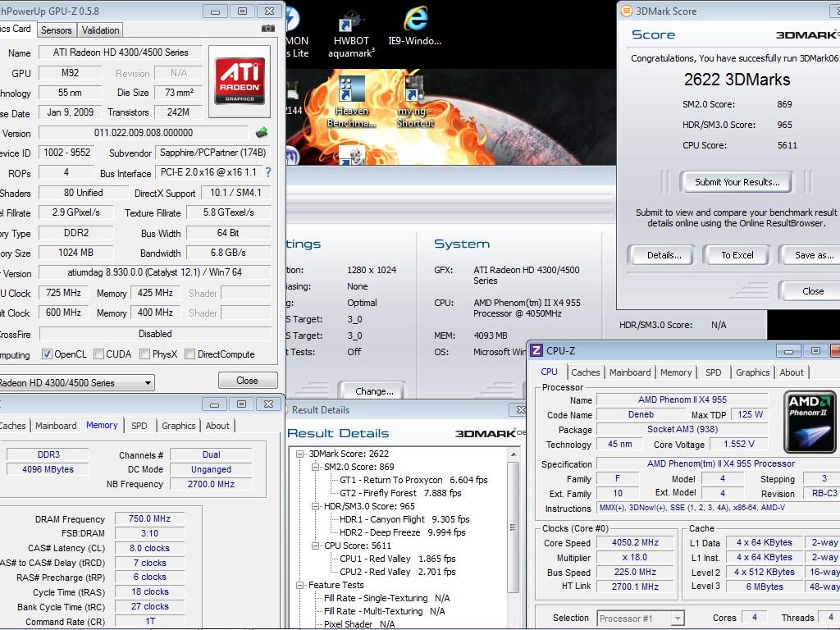Viewport: 840px width, 630px height.
Task: Select HDR2 - Deep Freeze row
Action: pos(402,532)
